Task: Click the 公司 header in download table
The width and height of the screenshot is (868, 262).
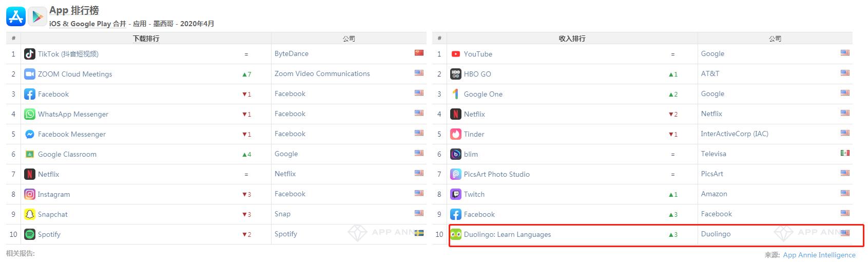Action: pyautogui.click(x=349, y=39)
